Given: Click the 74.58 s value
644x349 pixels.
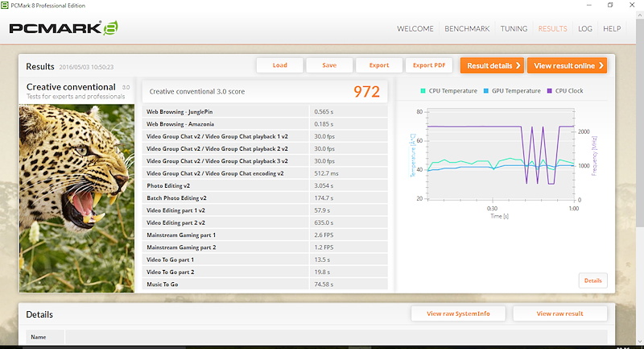Looking at the screenshot, I should (x=324, y=285).
